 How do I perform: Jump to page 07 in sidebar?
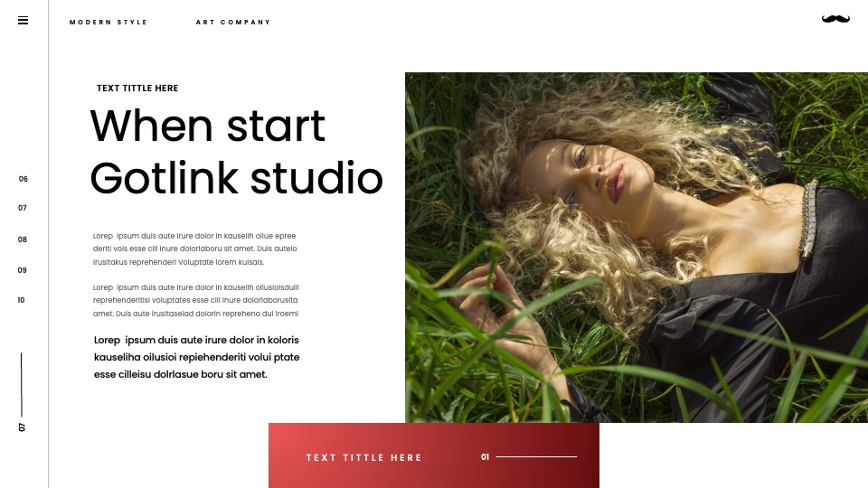(x=22, y=208)
